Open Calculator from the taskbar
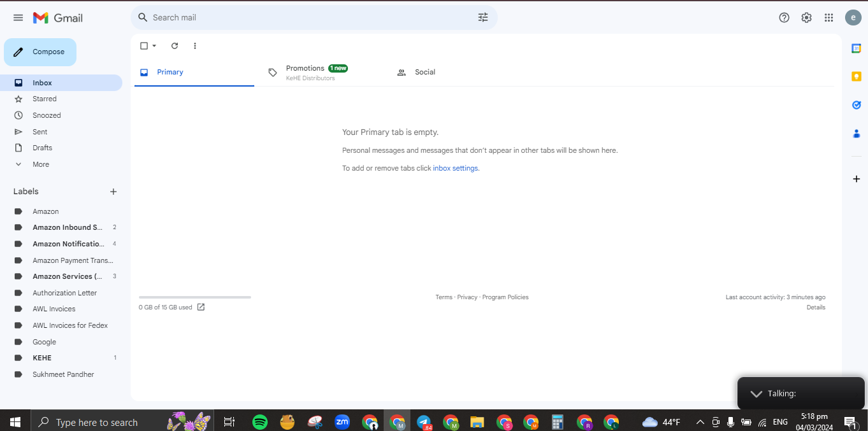 (x=558, y=421)
